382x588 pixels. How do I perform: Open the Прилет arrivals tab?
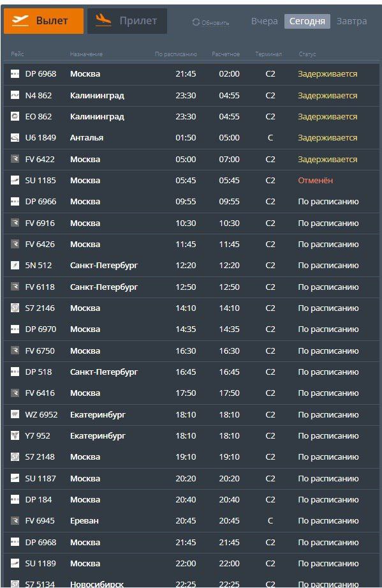point(128,21)
